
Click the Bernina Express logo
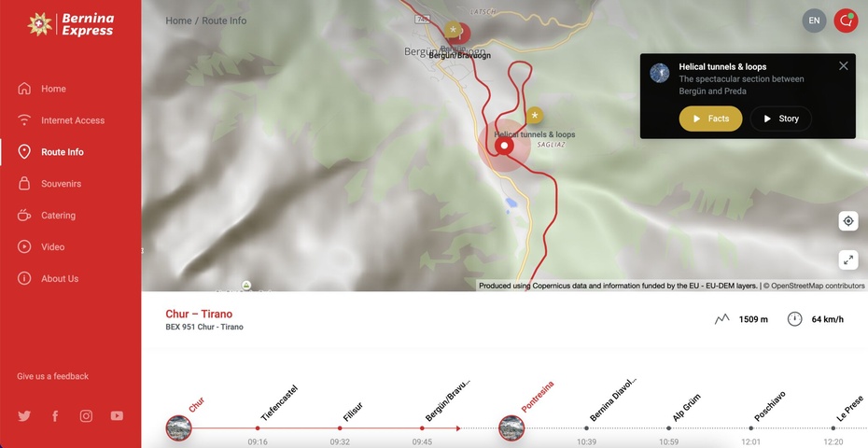(x=71, y=24)
